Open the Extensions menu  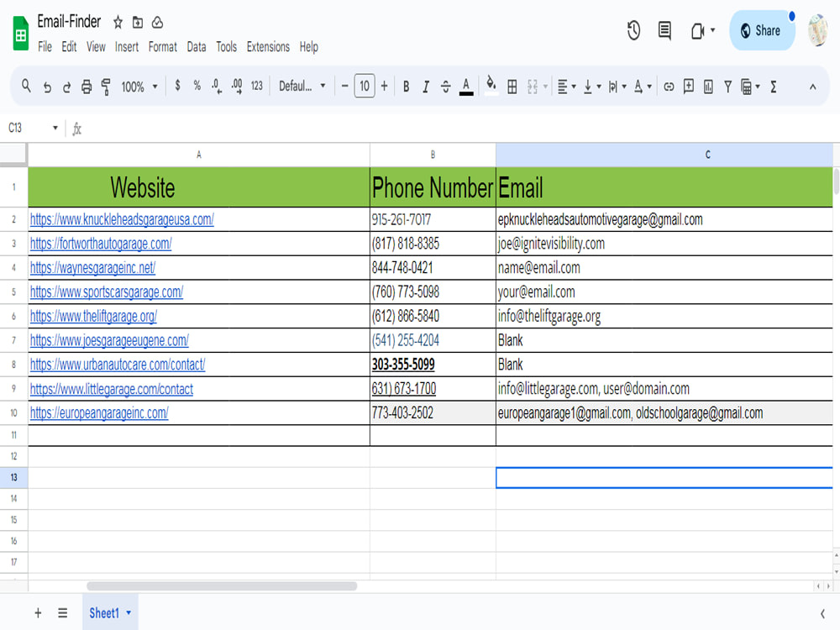[x=268, y=47]
